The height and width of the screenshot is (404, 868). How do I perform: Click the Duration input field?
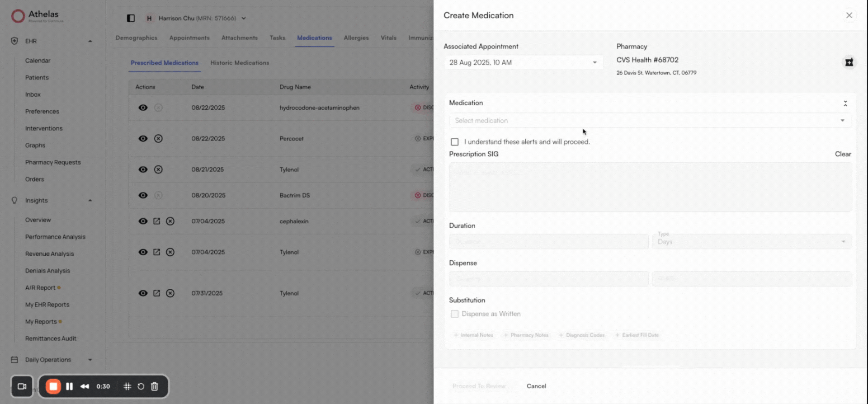[x=549, y=241]
